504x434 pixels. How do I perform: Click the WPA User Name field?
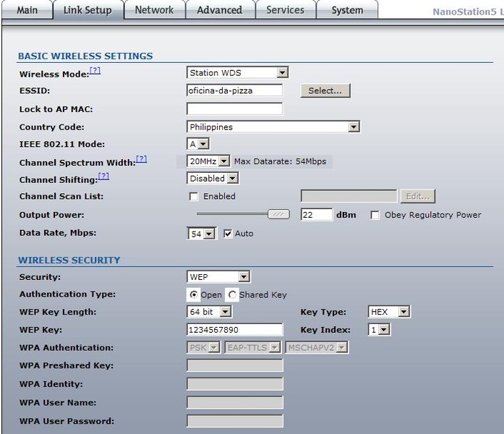(235, 402)
